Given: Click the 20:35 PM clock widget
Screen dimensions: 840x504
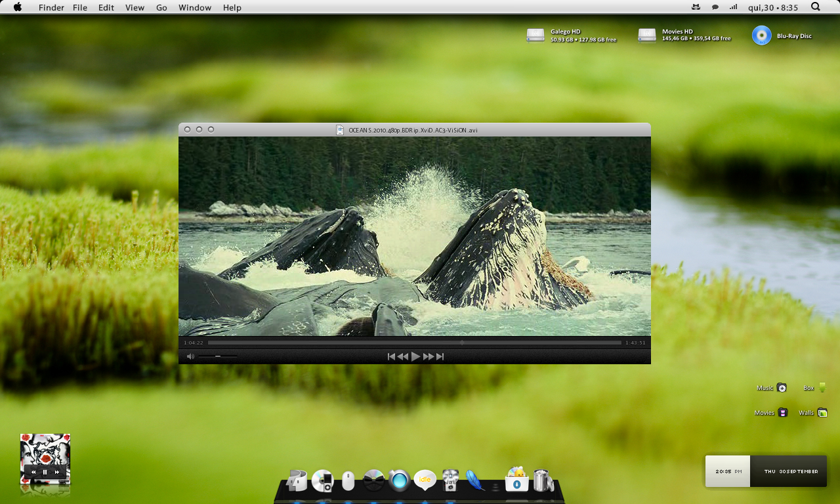Looking at the screenshot, I should (x=728, y=471).
